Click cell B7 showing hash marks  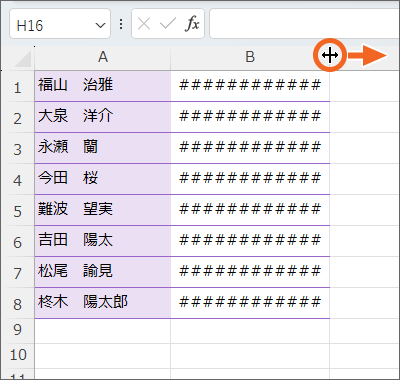click(250, 272)
